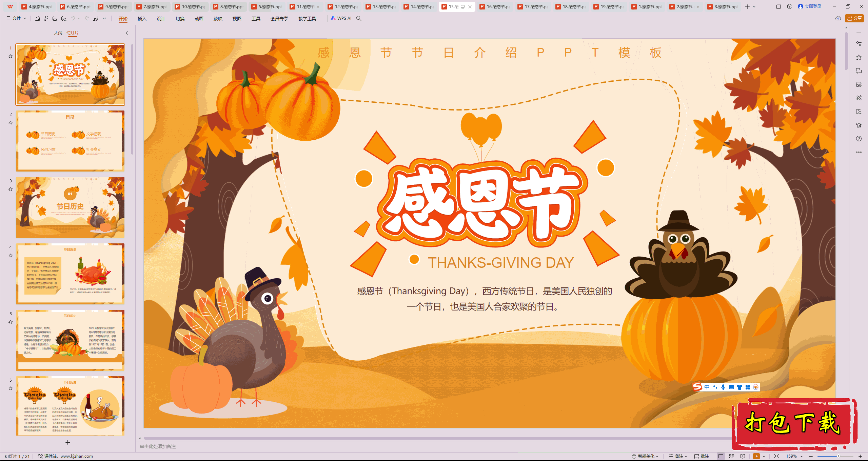
Task: Click the cloud upload icon near Share
Action: pos(838,18)
